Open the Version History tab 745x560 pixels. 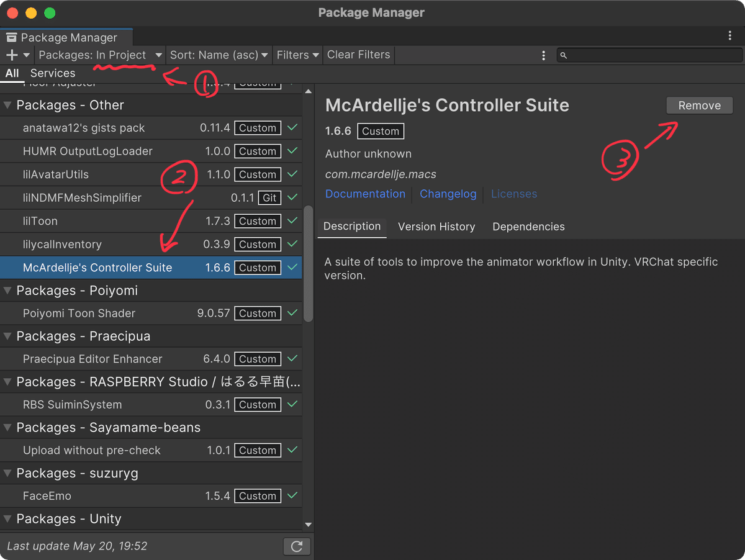point(436,227)
